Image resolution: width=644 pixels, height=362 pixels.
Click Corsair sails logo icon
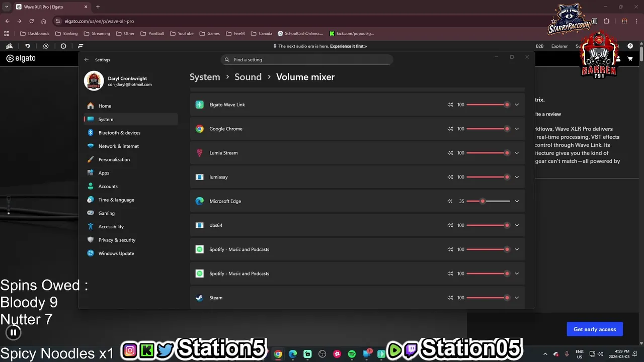pyautogui.click(x=10, y=46)
